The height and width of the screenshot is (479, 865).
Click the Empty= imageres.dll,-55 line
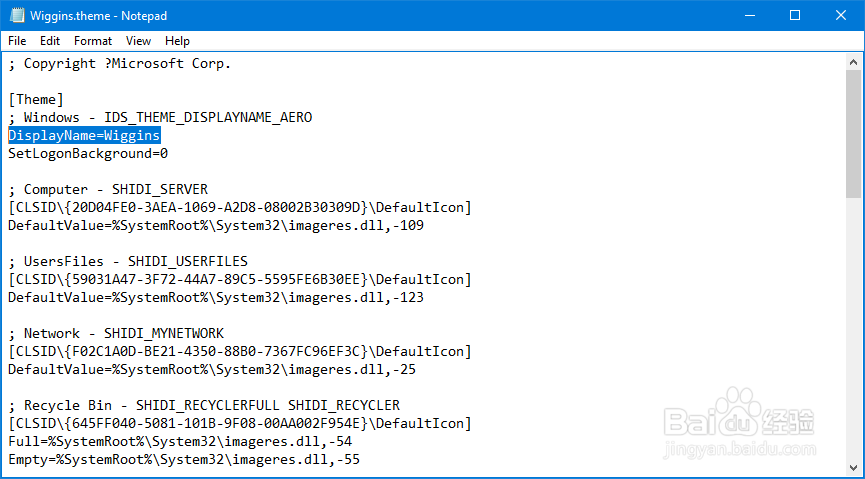coord(184,459)
